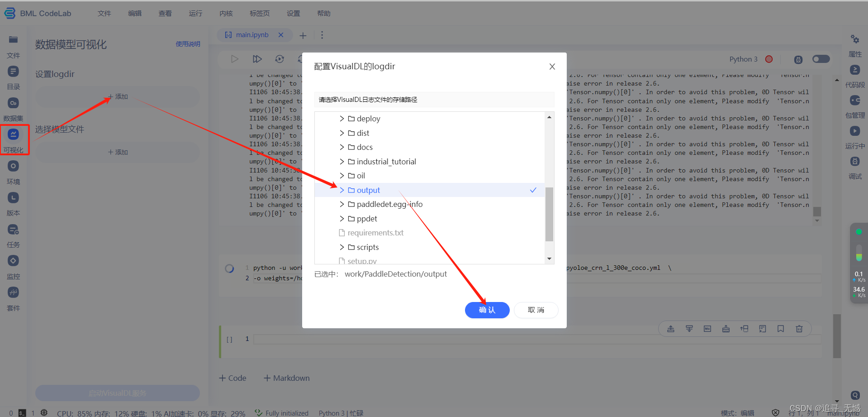Open the 编辑 menu

point(135,13)
